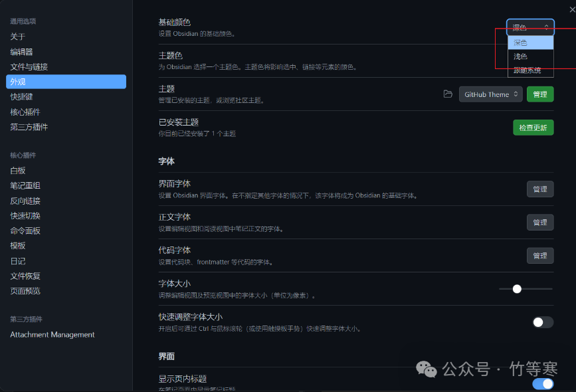Toggle 显示页内标题 off
The image size is (576, 392).
(x=543, y=383)
